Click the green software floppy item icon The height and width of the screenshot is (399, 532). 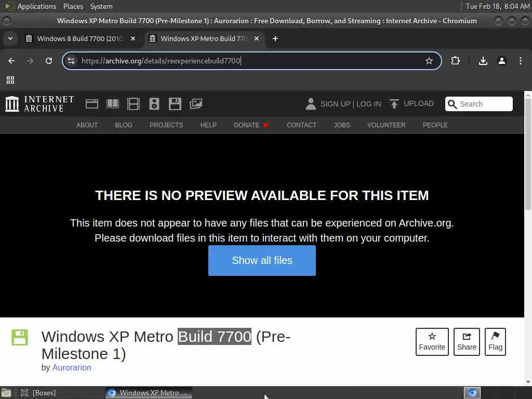click(20, 337)
